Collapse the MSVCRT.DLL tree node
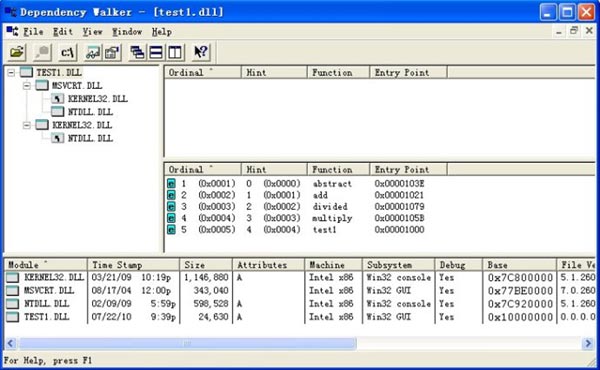The height and width of the screenshot is (370, 600). coord(26,85)
